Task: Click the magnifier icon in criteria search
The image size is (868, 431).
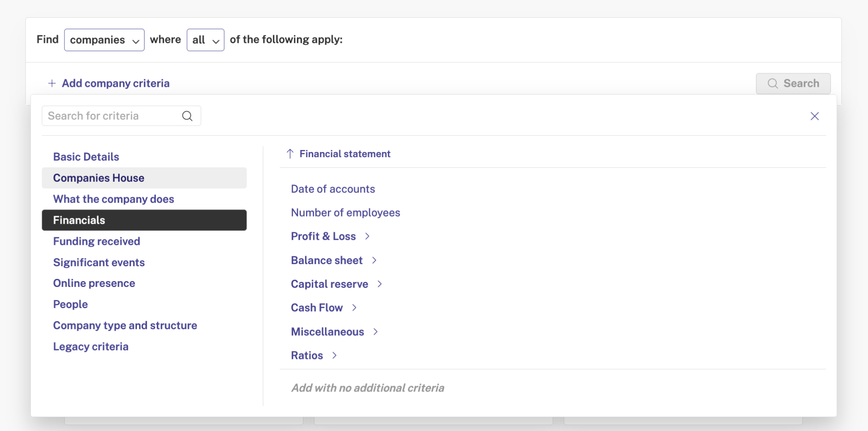Action: click(187, 116)
